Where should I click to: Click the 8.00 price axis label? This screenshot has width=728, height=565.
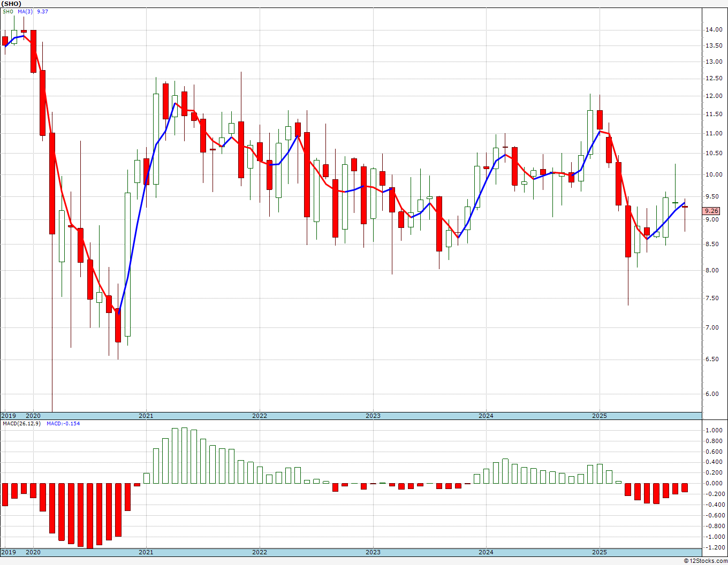[x=712, y=270]
